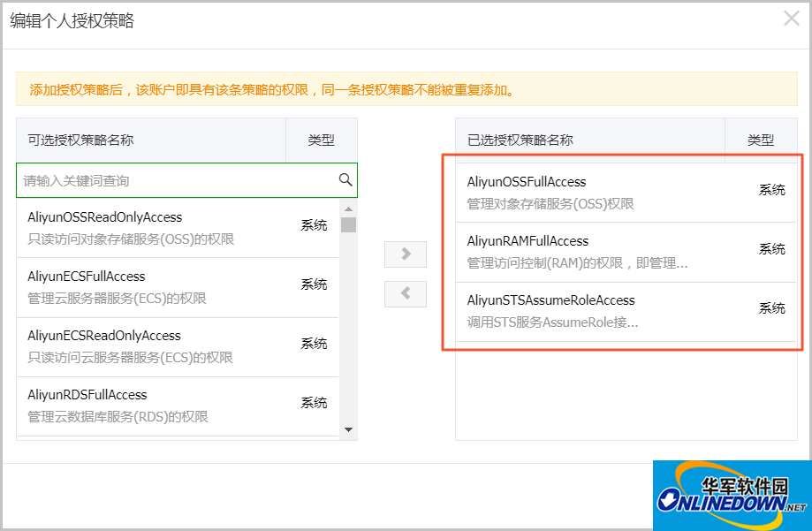Image resolution: width=812 pixels, height=531 pixels.
Task: Click scrollbar down arrow in available list
Action: 349,429
